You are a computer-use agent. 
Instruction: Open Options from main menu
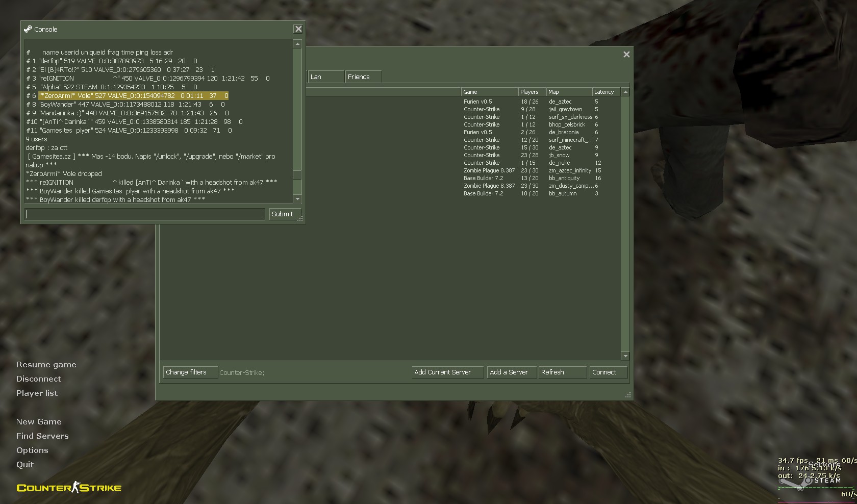coord(32,450)
